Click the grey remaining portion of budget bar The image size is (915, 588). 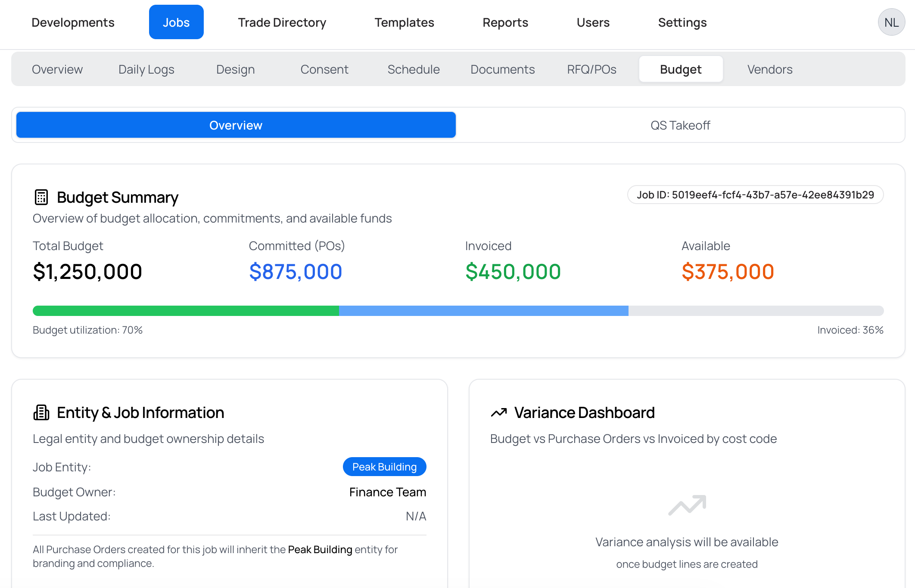click(756, 311)
